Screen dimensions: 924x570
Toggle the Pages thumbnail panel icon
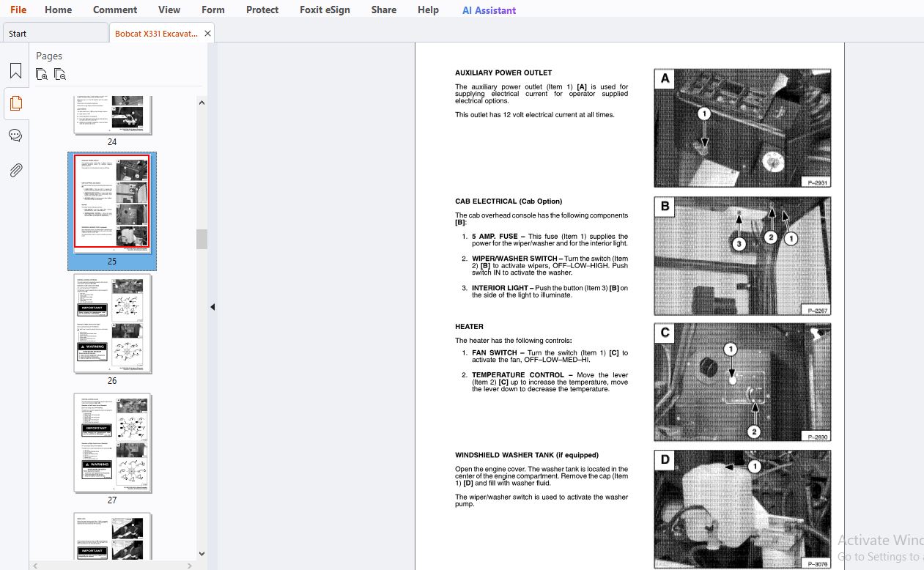[15, 103]
